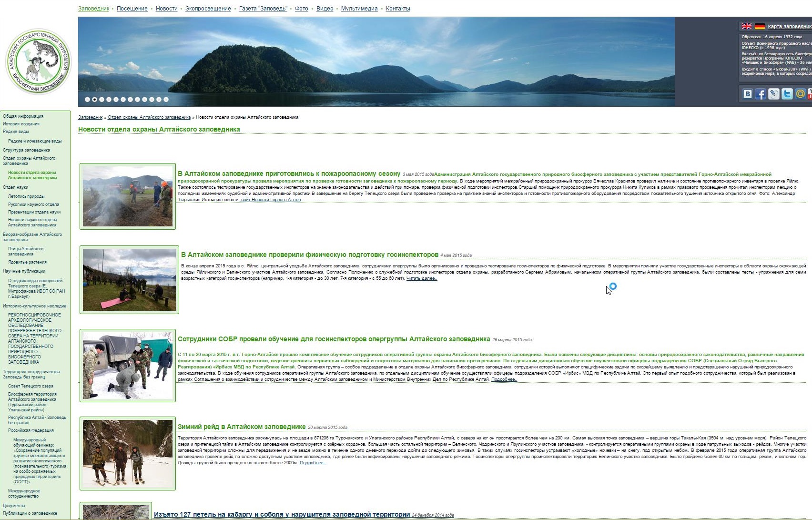Open the Газета "Заповедь" top menu item

pos(263,9)
